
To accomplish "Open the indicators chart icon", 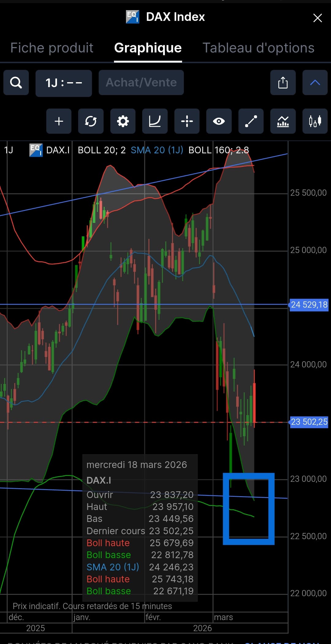I will pyautogui.click(x=283, y=121).
